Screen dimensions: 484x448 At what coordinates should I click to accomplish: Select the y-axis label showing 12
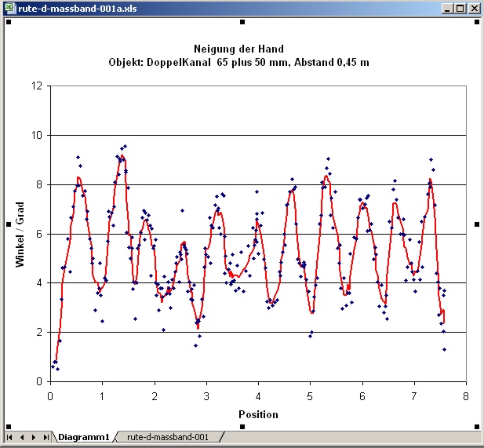(37, 86)
